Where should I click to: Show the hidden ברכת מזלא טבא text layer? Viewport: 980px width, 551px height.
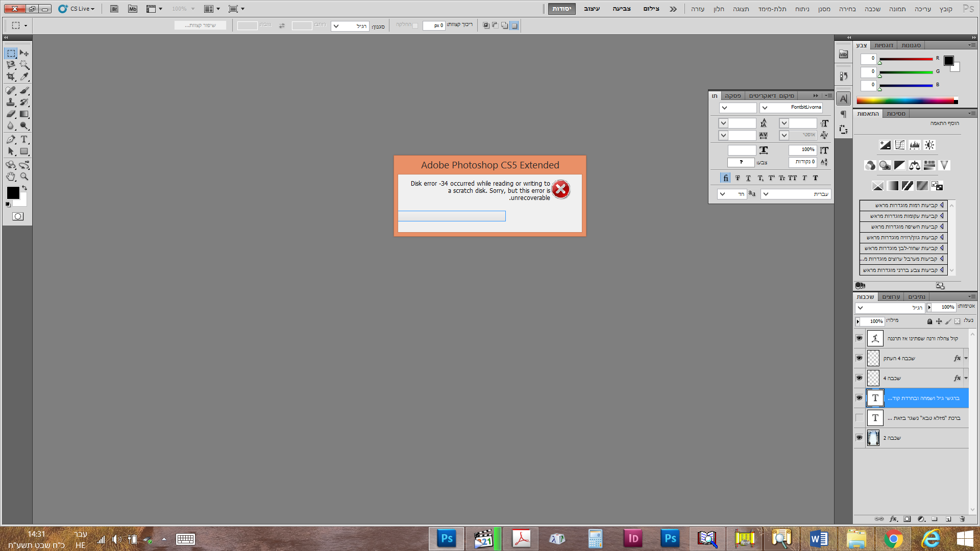coord(859,418)
